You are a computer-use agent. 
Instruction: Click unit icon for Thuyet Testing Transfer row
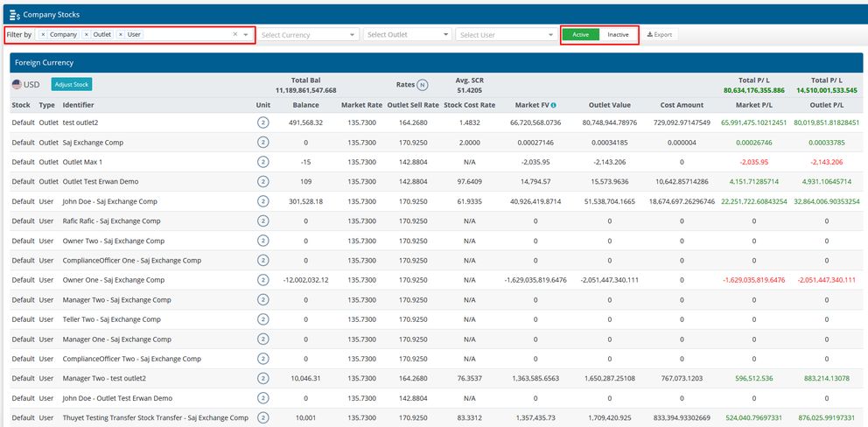coord(263,417)
